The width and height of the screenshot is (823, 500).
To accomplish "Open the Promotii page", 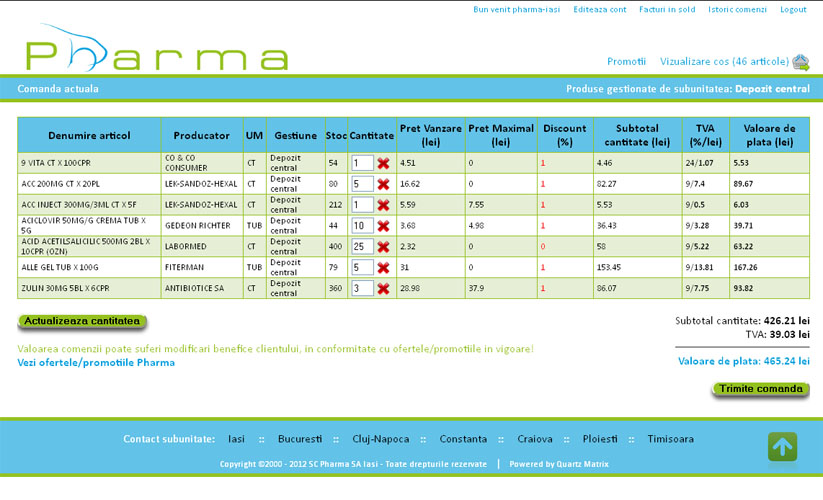I will pos(626,61).
